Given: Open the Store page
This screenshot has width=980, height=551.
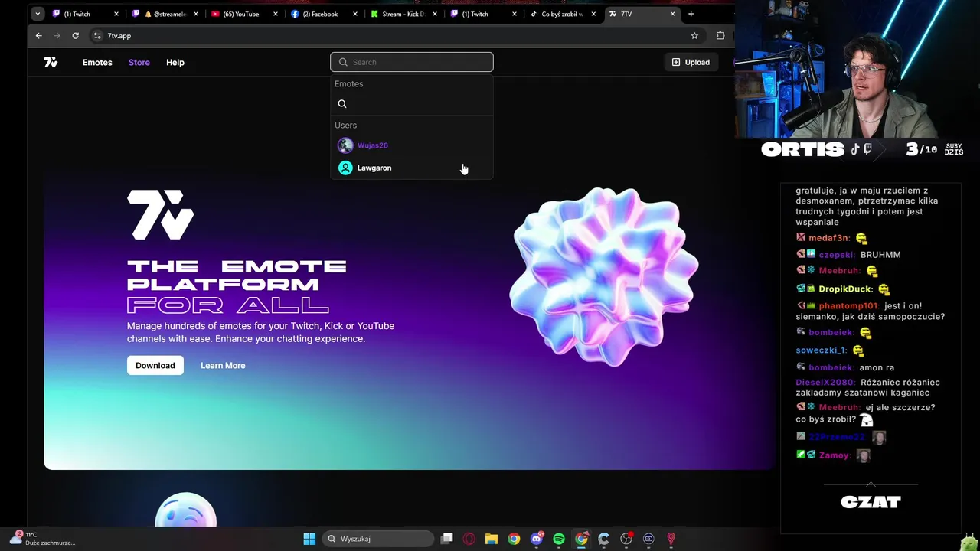Looking at the screenshot, I should [139, 62].
